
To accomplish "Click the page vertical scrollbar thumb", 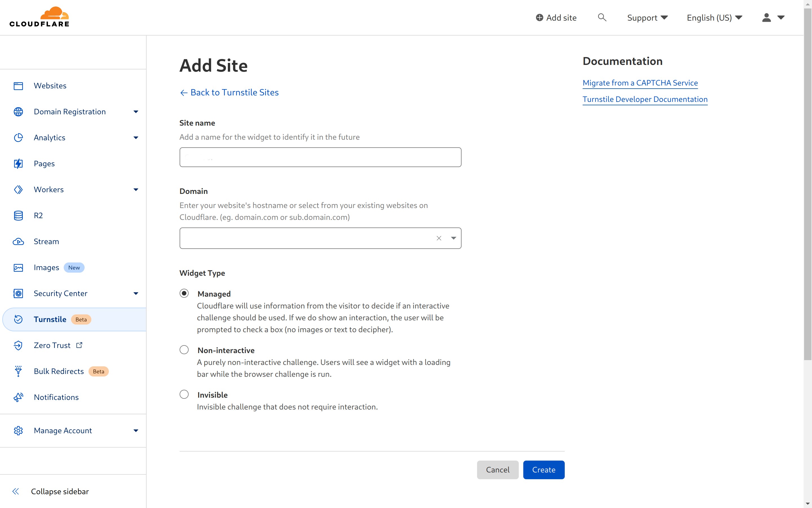I will pos(808,185).
